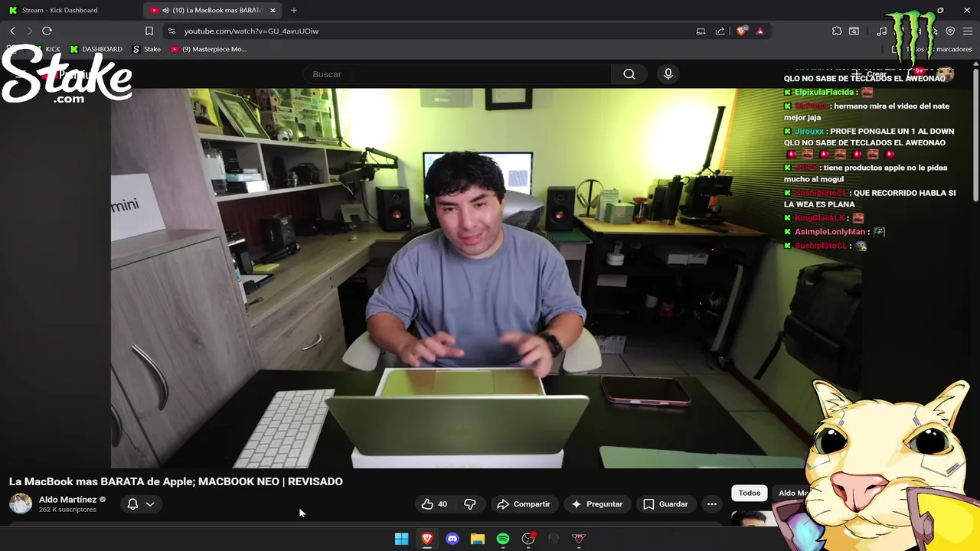Open the browser hamburger menu
This screenshot has width=980, height=551.
point(968,31)
